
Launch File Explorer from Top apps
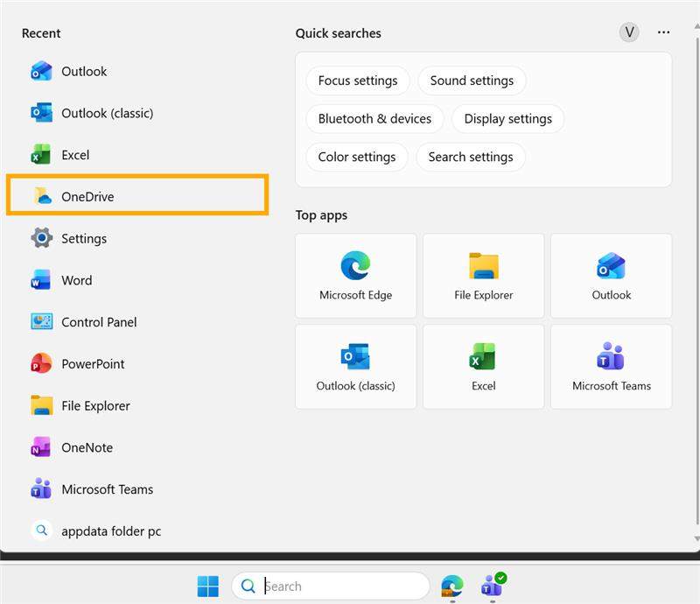483,274
